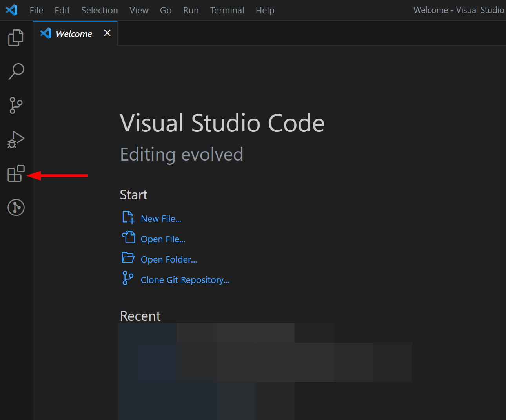Click the folder icon beside Open Folder
506x420 pixels.
(x=128, y=257)
